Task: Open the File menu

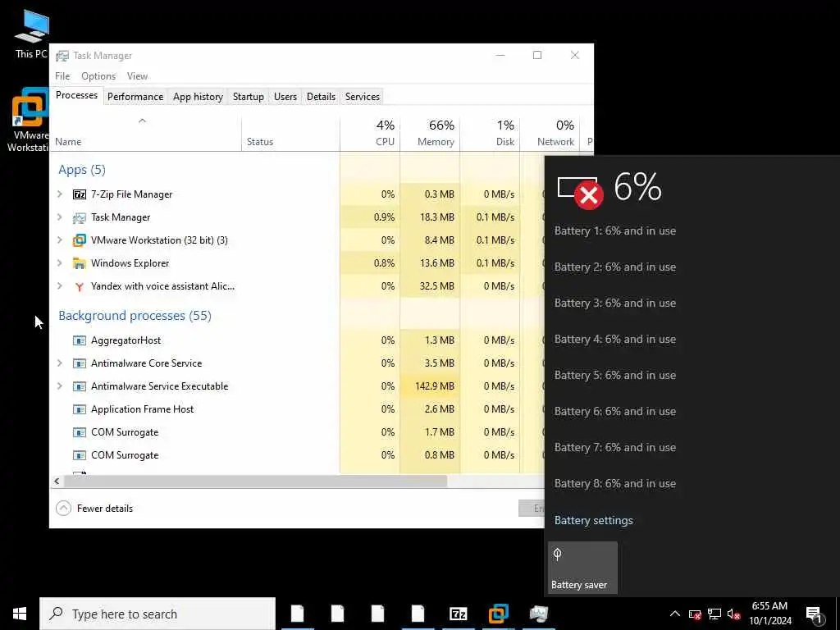Action: pyautogui.click(x=62, y=76)
